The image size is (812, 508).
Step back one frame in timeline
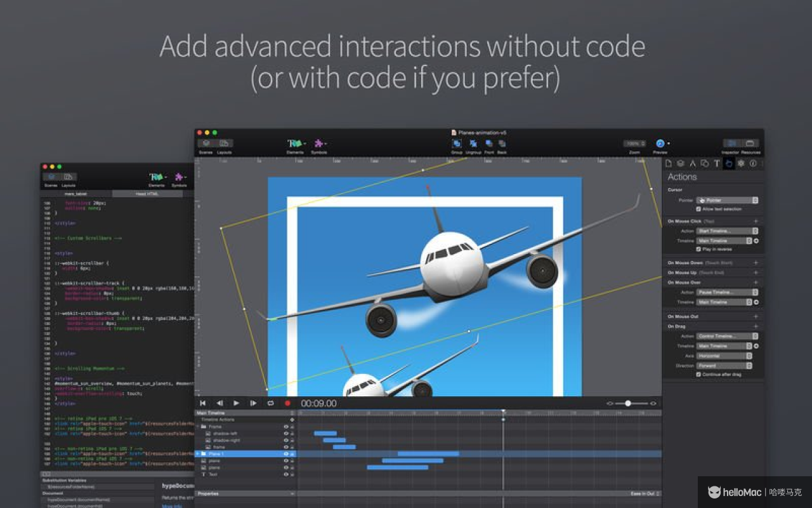[219, 403]
